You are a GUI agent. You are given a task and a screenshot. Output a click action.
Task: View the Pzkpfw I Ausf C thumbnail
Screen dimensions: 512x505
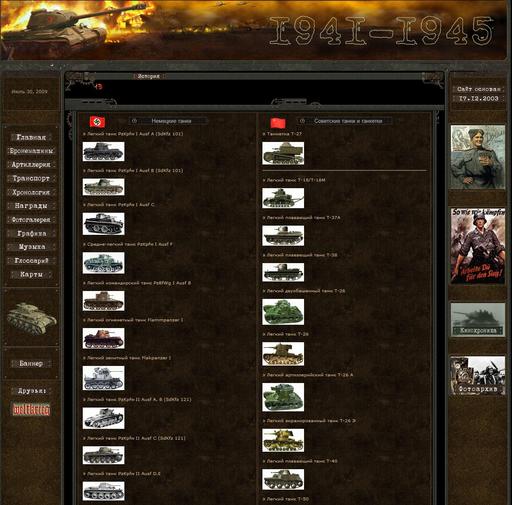coord(104,224)
